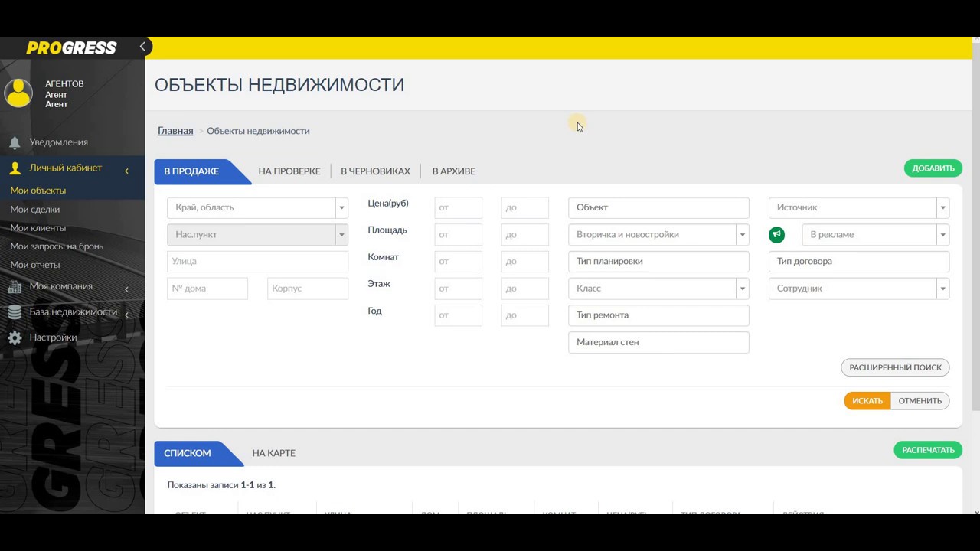Click the Этаж 'от' field

point(459,289)
